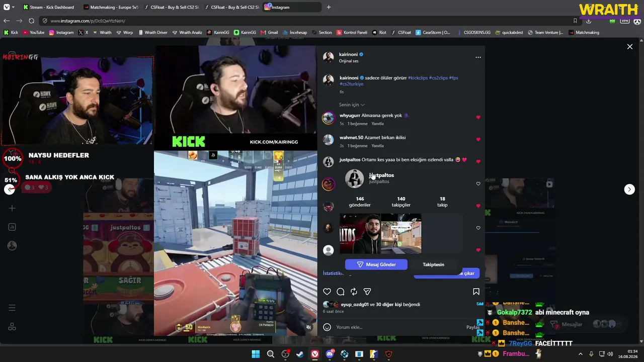The height and width of the screenshot is (362, 644).
Task: Open the Wraith Driver bookmark
Action: point(152,32)
